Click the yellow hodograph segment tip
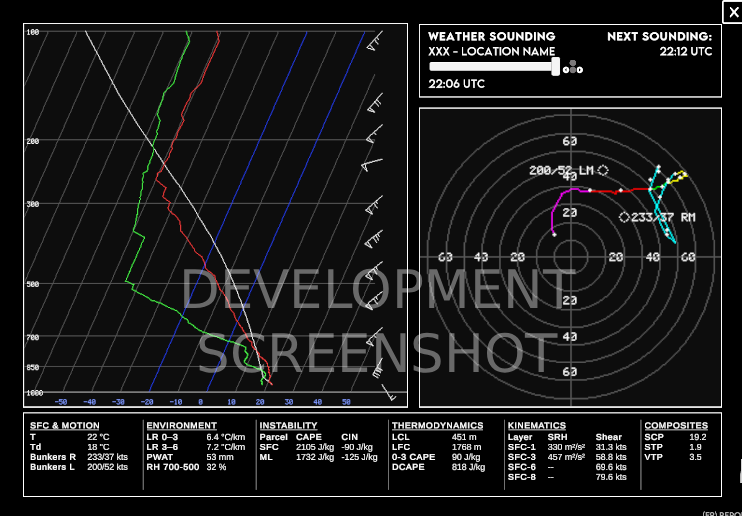Viewport: 742px width, 516px height. click(685, 173)
